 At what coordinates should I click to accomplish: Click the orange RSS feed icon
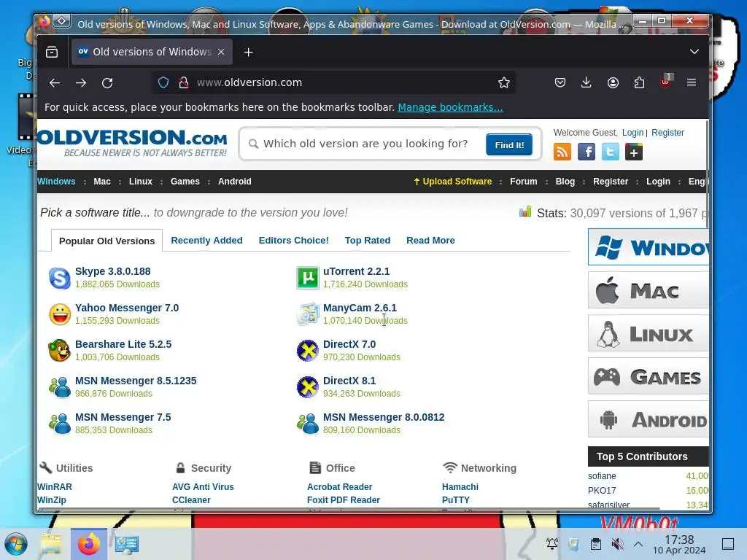click(562, 152)
